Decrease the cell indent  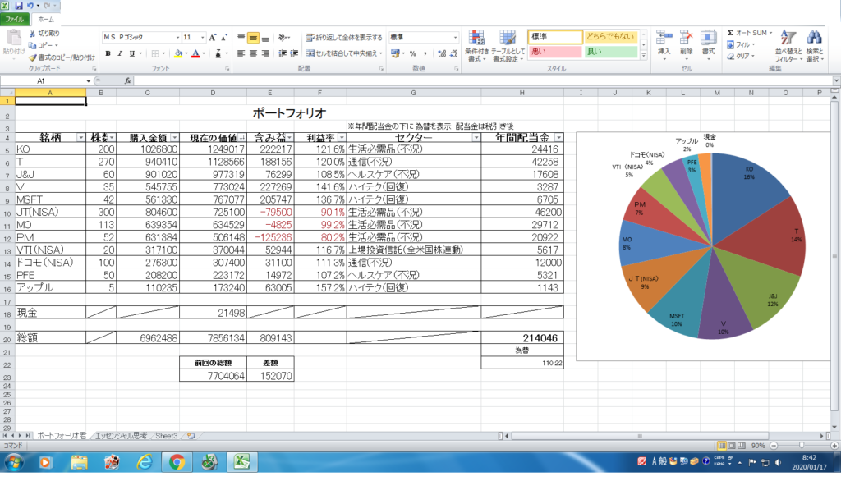pos(283,53)
